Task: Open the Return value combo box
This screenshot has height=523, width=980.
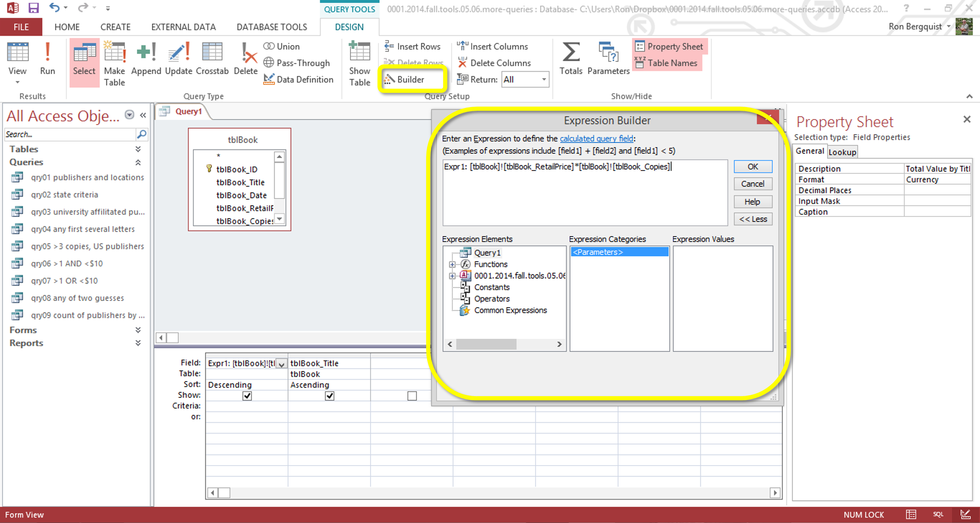Action: click(544, 80)
